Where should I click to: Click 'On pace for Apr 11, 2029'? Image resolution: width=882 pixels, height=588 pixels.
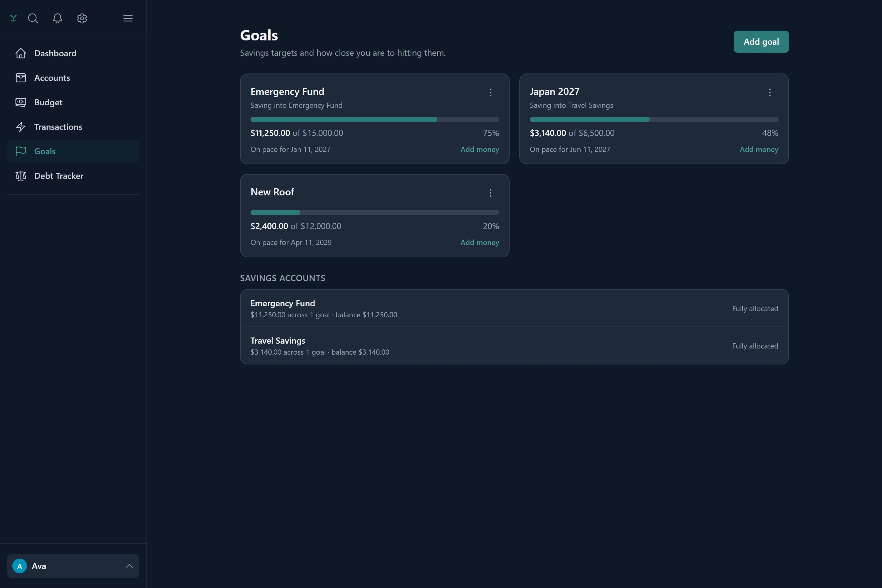pos(291,242)
